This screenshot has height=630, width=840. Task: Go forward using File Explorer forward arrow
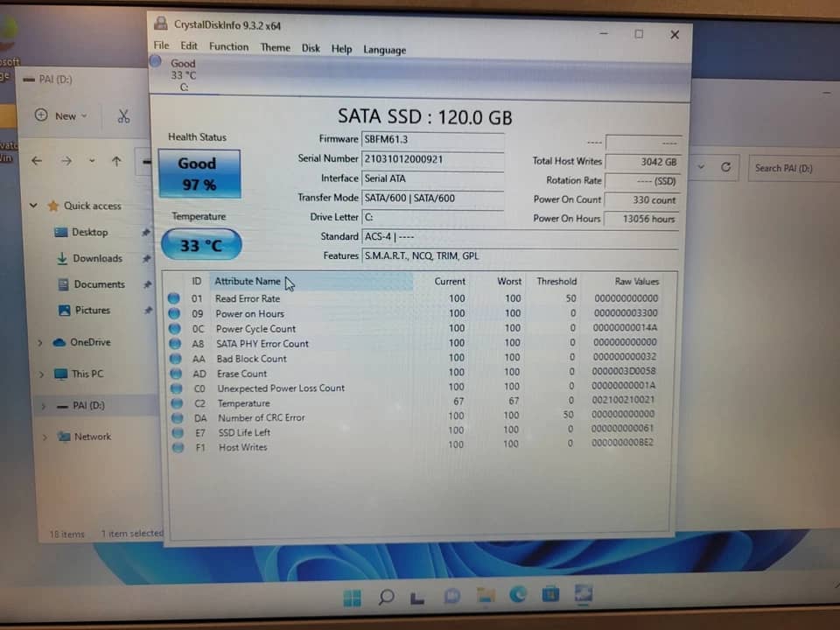tap(66, 161)
